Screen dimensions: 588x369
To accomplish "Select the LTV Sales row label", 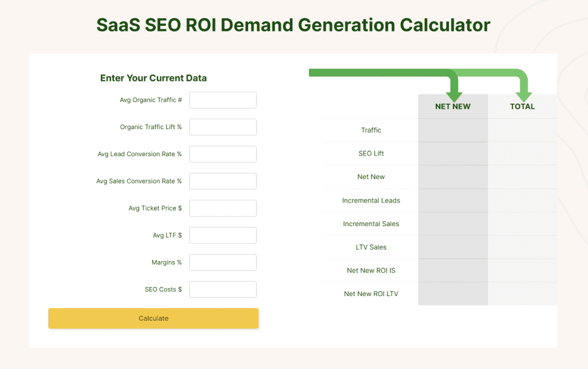I will pos(371,247).
